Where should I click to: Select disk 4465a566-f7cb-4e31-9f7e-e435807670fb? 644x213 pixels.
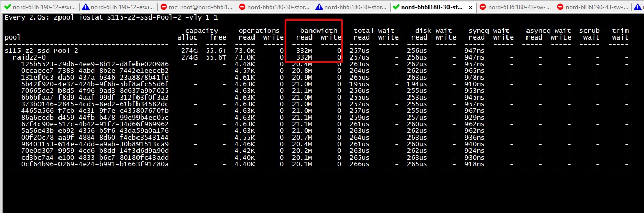coord(94,111)
